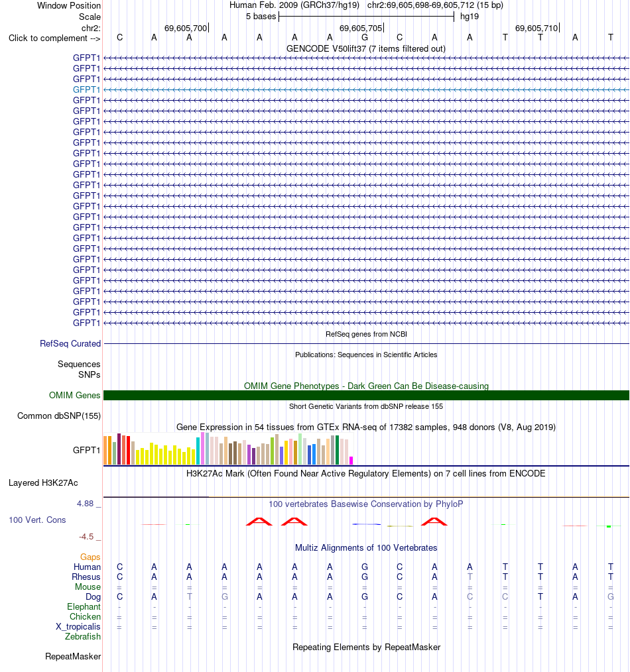Click the 'chr2:' ruler label
This screenshot has width=630, height=672.
click(91, 28)
